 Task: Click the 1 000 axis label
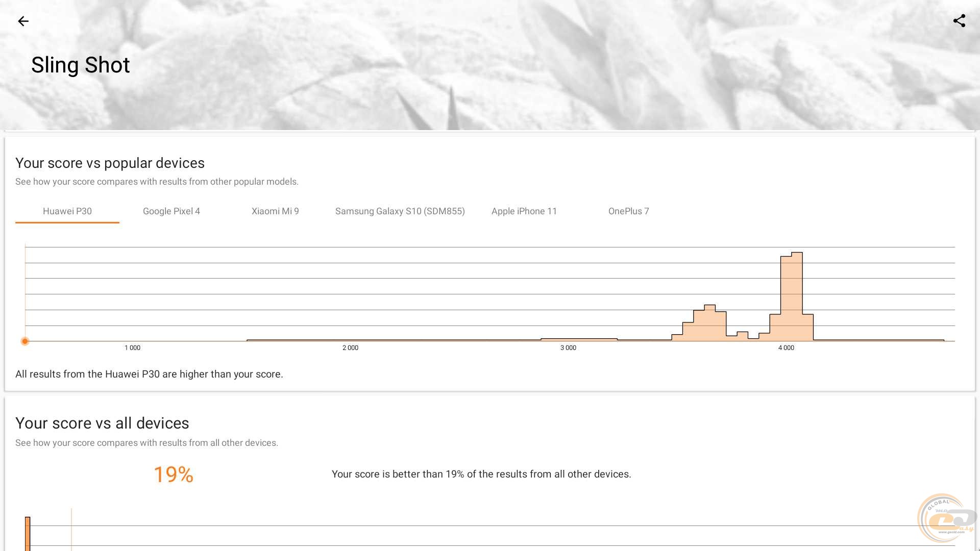coord(132,348)
